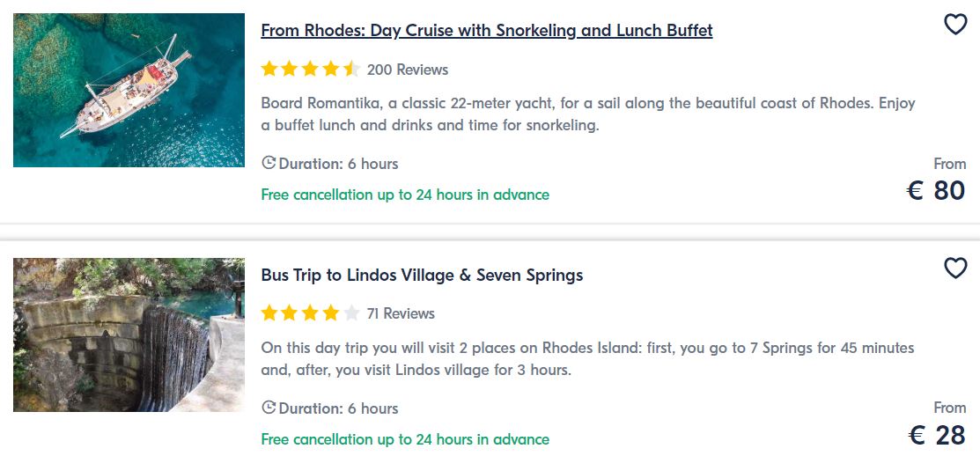Image resolution: width=980 pixels, height=456 pixels.
Task: Select the € 80 price of the cruise
Action: point(936,190)
